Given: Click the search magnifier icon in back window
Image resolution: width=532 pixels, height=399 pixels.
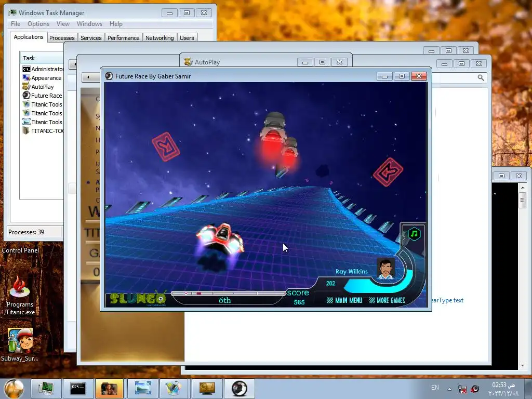Looking at the screenshot, I should coord(481,78).
